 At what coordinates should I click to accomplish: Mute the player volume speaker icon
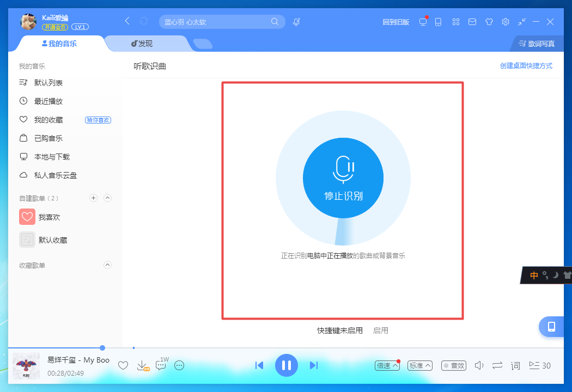point(479,365)
